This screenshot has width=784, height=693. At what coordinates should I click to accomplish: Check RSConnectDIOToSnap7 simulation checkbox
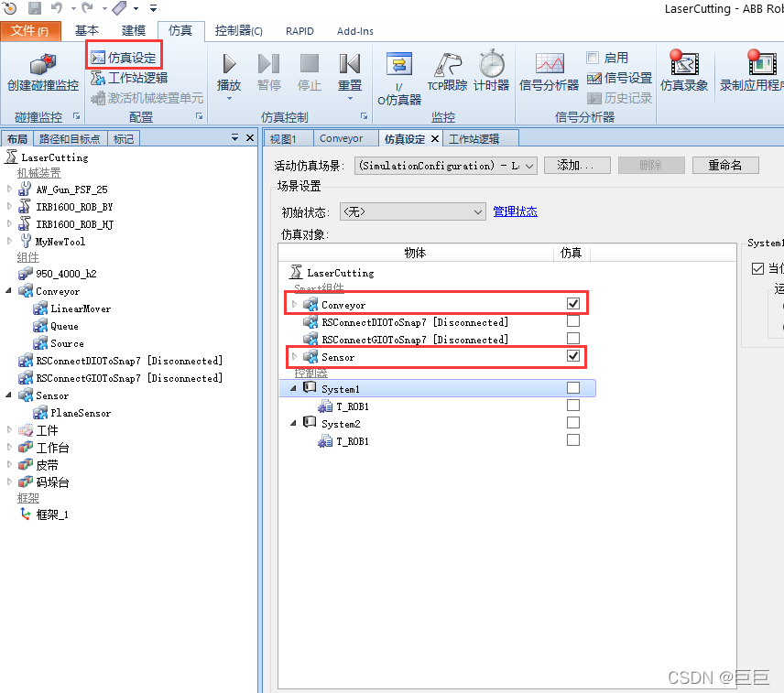(573, 320)
